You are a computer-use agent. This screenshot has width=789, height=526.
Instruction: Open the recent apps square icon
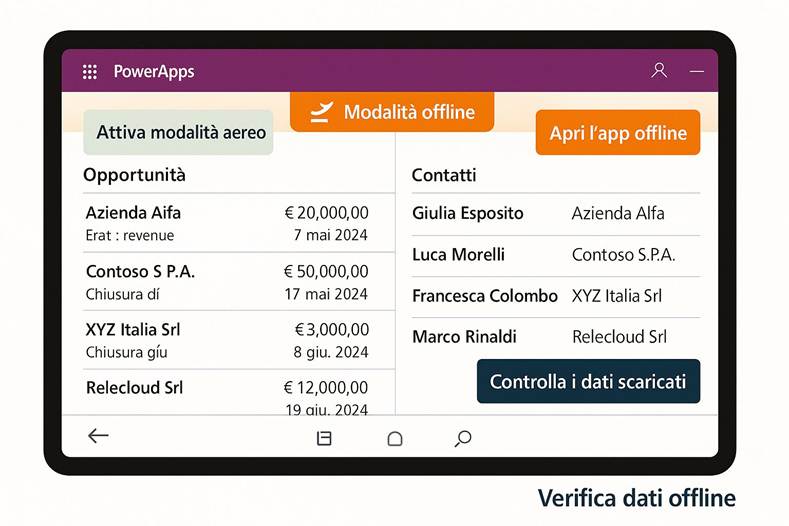pyautogui.click(x=324, y=438)
